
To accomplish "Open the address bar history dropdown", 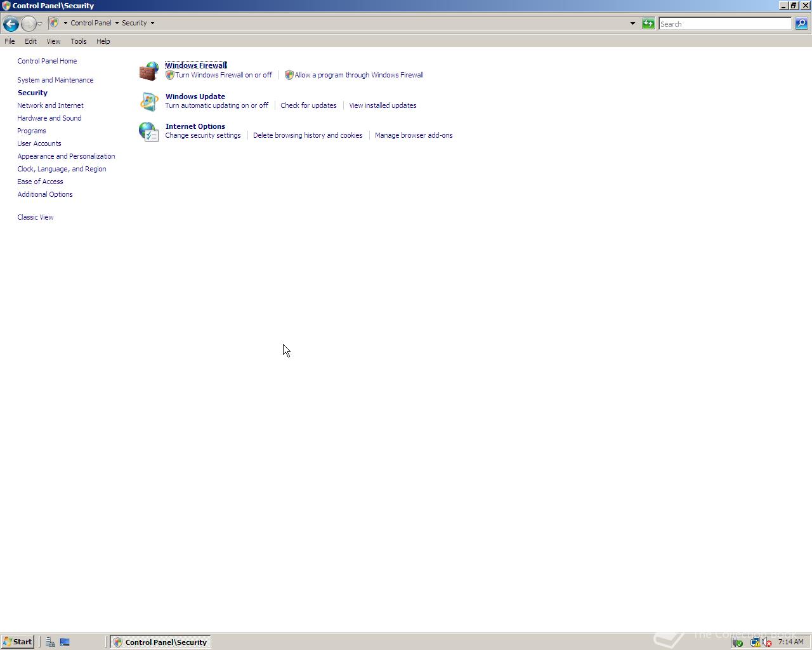I will 632,23.
